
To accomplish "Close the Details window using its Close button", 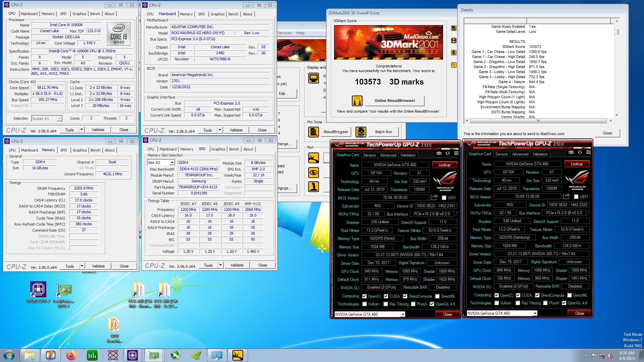I will 607,133.
